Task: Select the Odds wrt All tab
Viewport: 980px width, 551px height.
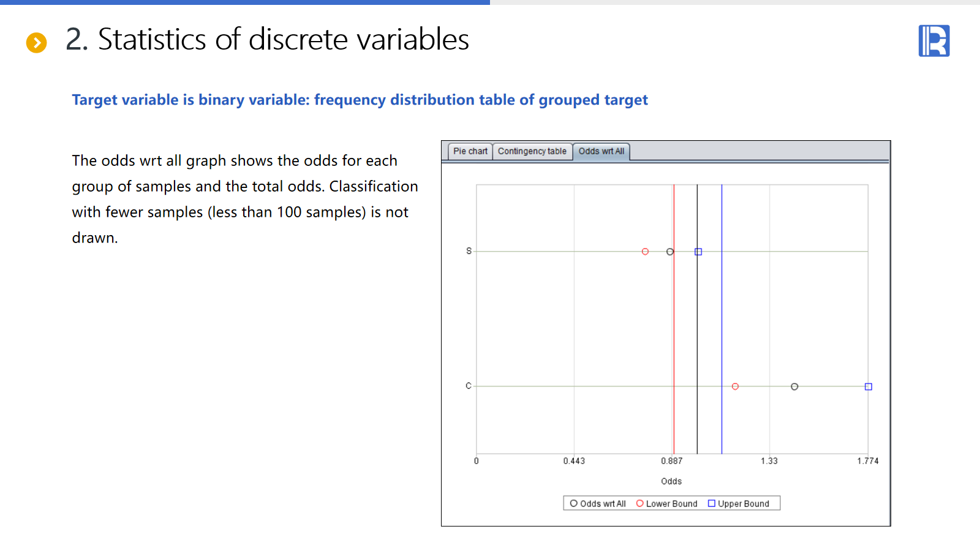Action: click(601, 151)
